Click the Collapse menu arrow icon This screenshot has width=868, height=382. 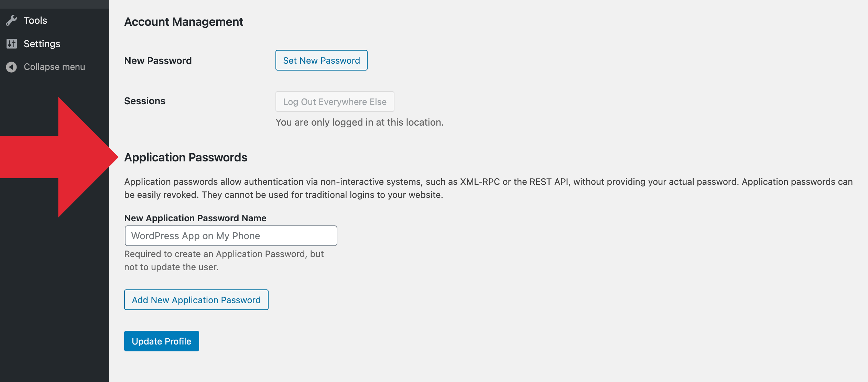click(11, 66)
